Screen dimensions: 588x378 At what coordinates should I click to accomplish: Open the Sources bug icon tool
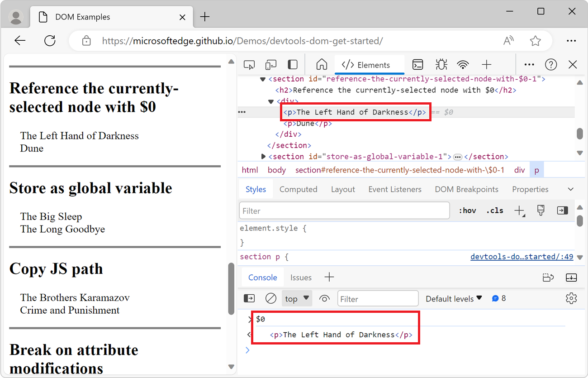(x=441, y=65)
